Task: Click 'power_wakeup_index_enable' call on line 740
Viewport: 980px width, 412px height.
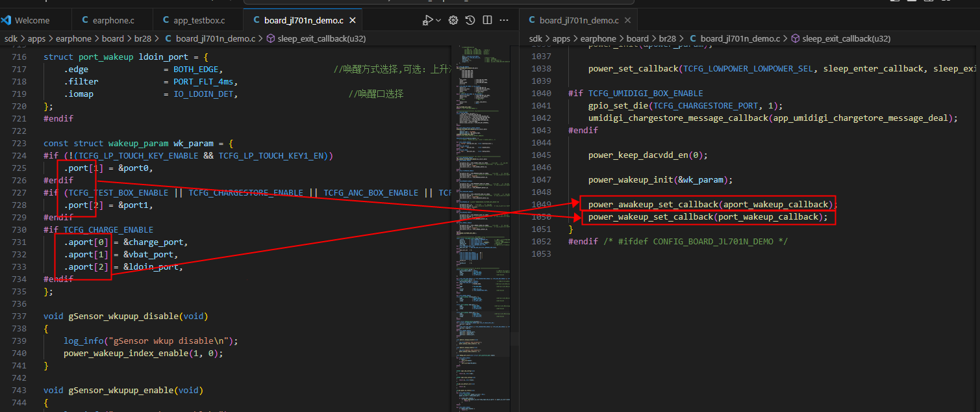Action: pos(127,354)
